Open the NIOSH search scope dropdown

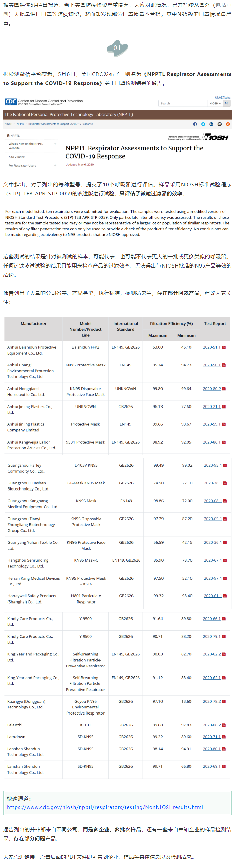[215, 103]
